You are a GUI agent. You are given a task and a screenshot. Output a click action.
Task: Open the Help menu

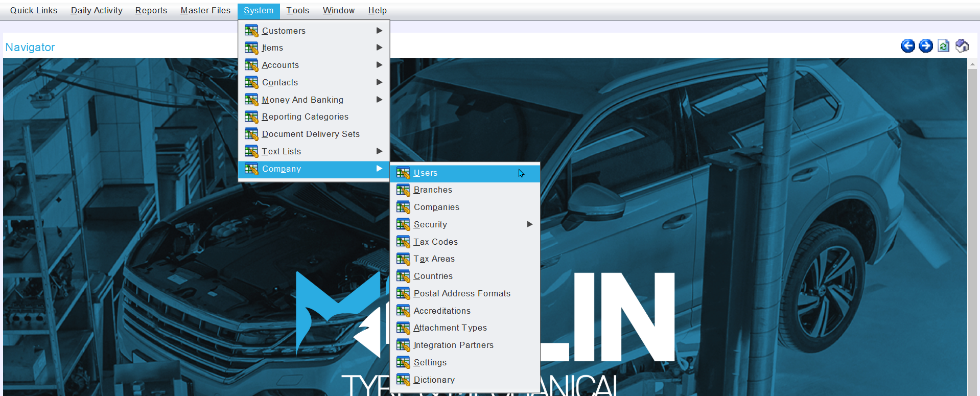point(378,10)
